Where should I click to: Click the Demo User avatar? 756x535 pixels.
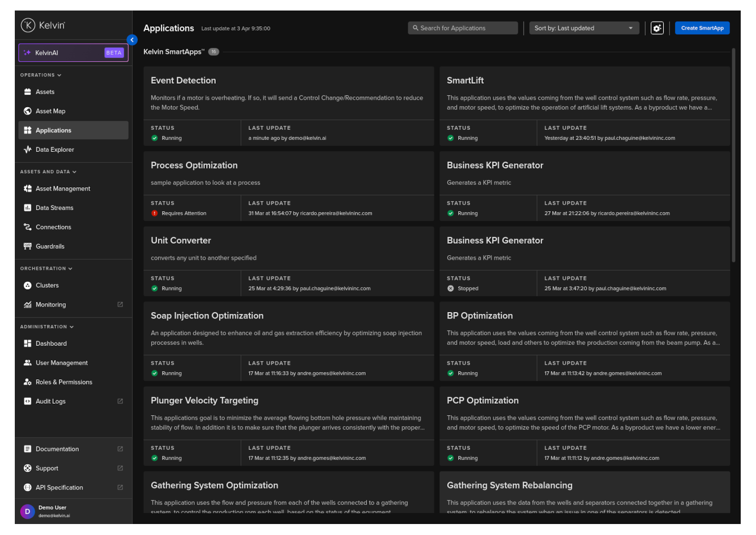(x=27, y=511)
